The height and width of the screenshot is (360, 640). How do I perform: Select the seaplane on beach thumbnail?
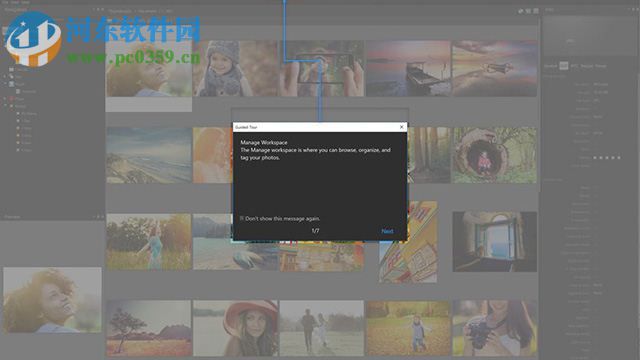pos(495,69)
